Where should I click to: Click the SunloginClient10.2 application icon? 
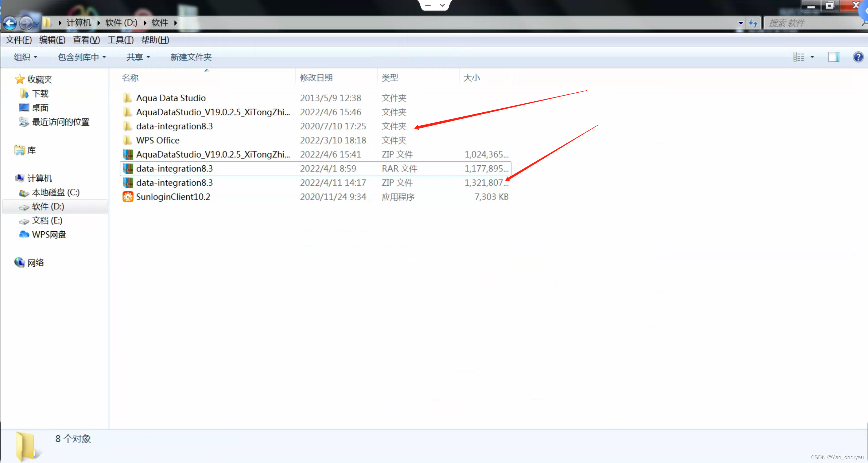pos(128,197)
